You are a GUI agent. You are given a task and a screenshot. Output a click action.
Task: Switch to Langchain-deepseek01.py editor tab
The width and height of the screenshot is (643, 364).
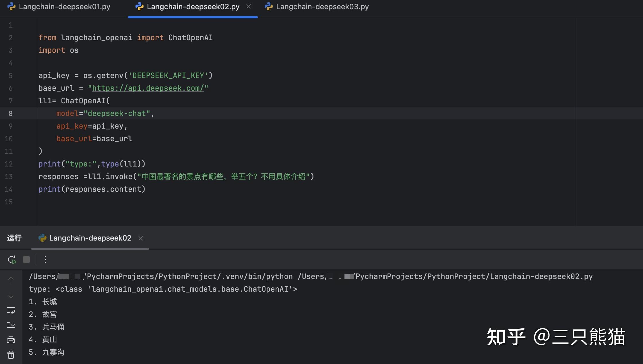tap(64, 7)
